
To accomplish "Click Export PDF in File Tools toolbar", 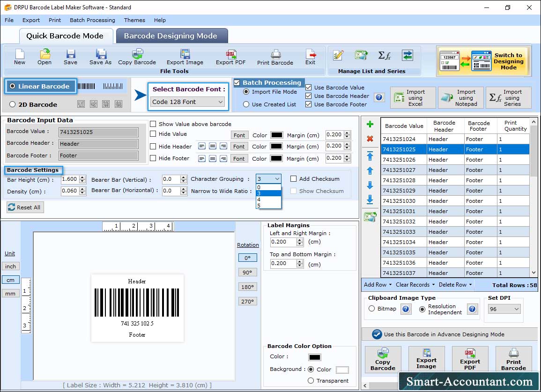I will (x=230, y=57).
